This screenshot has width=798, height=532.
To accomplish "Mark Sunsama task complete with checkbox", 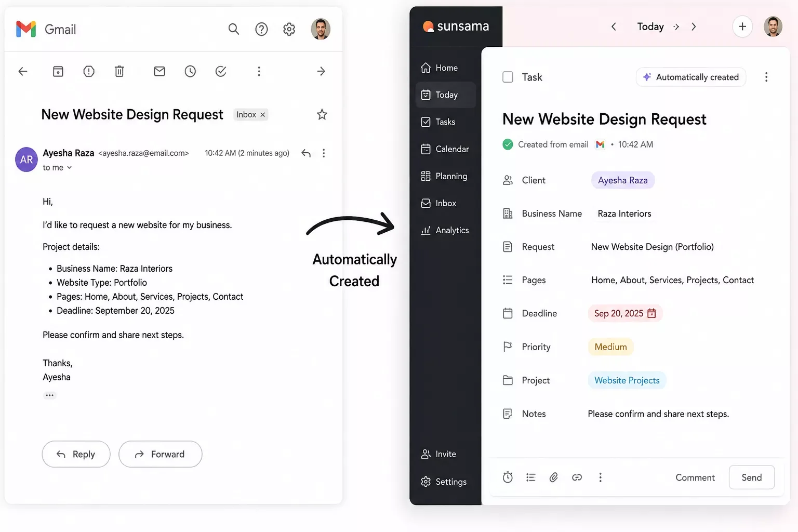I will 508,77.
